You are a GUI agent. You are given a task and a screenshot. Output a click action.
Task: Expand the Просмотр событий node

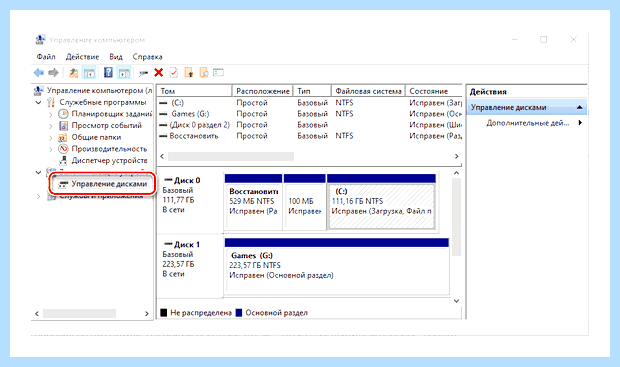(50, 126)
